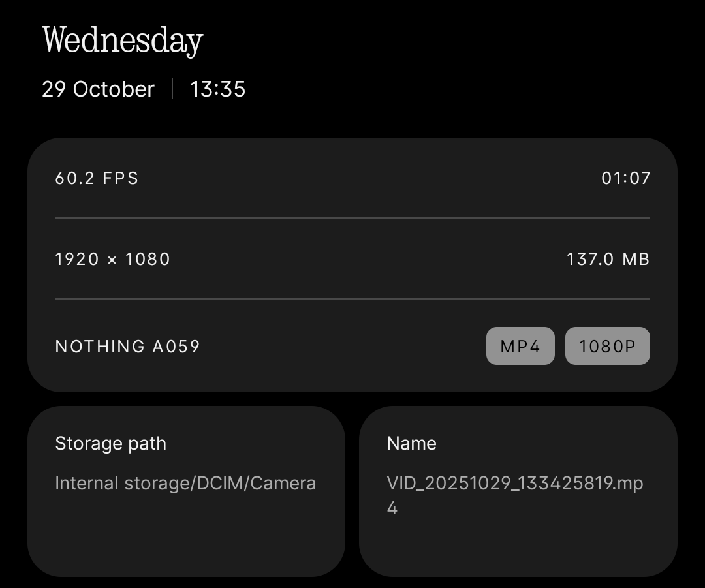Tap the Name label
This screenshot has width=705, height=588.
click(411, 444)
